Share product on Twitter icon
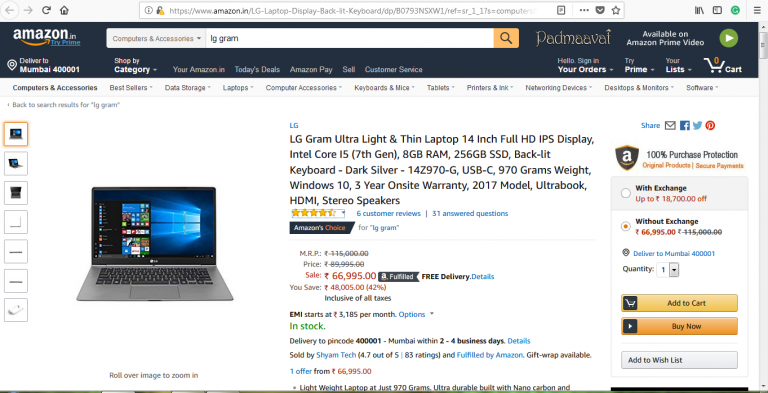This screenshot has width=768, height=393. 697,125
